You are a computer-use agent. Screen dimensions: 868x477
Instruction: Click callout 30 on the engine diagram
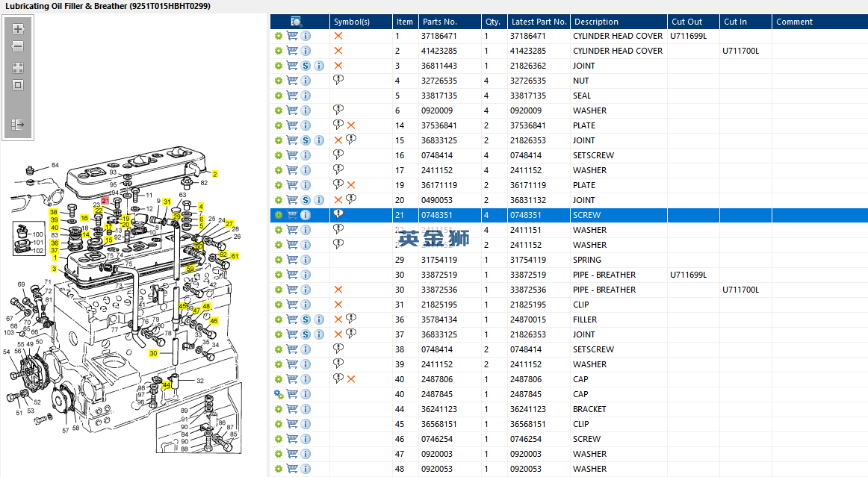tap(153, 353)
